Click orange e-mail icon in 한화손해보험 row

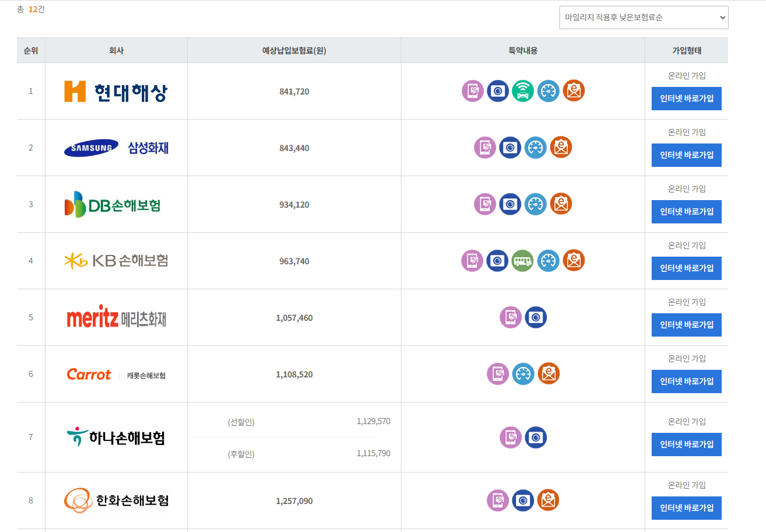coord(548,500)
